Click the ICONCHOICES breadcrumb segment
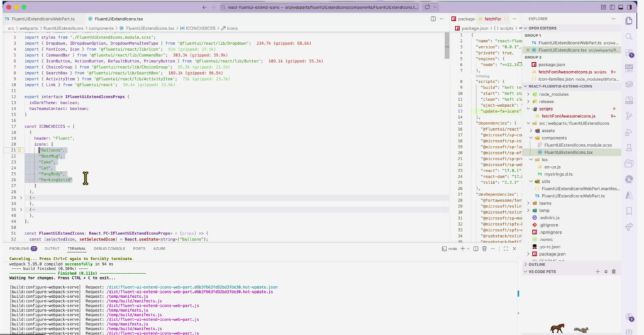 [201, 28]
